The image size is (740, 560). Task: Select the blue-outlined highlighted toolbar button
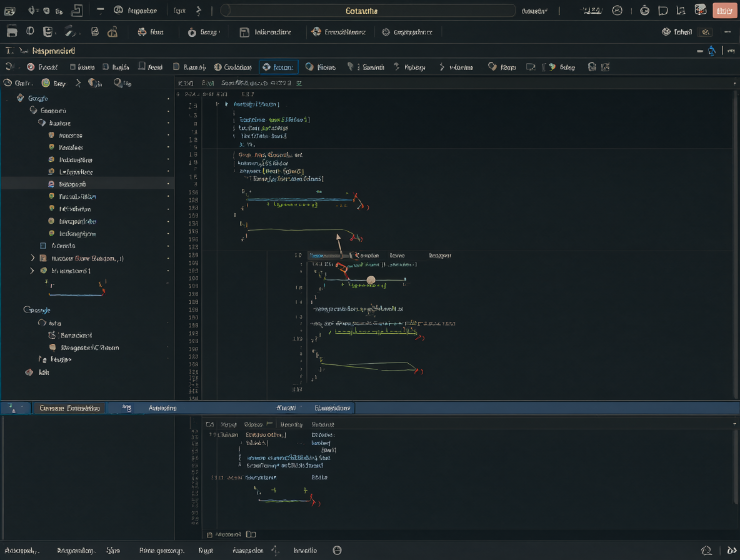279,67
